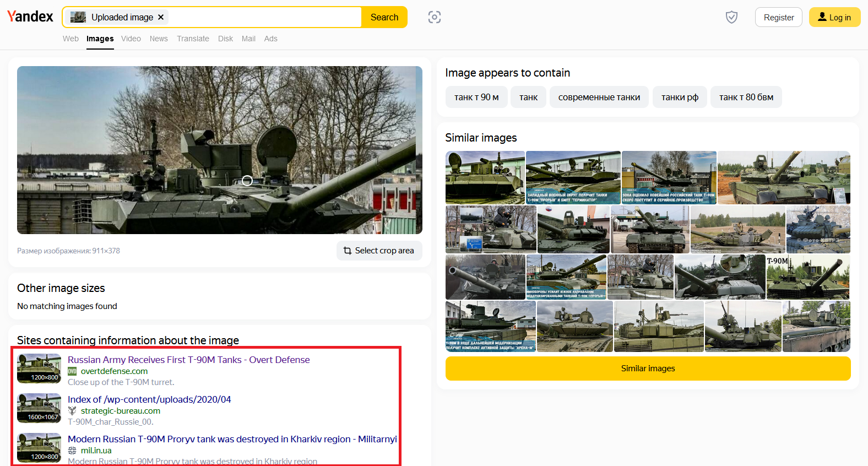Open the Ads tab

tap(270, 39)
